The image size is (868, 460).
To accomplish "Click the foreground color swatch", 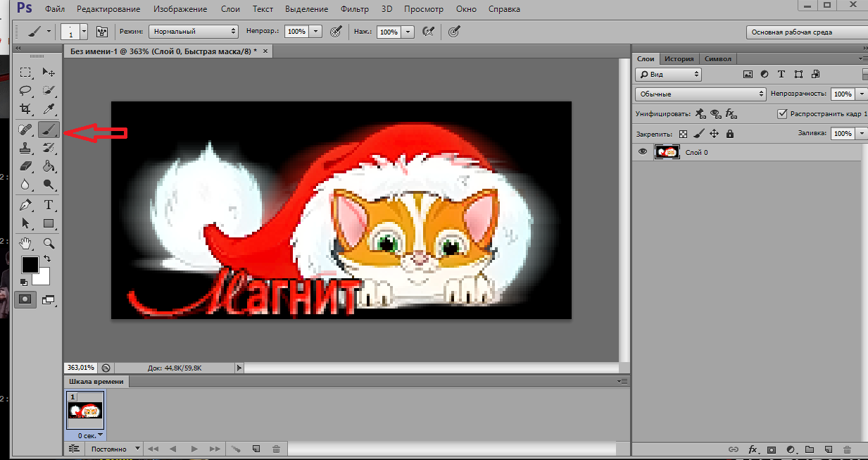I will point(30,265).
